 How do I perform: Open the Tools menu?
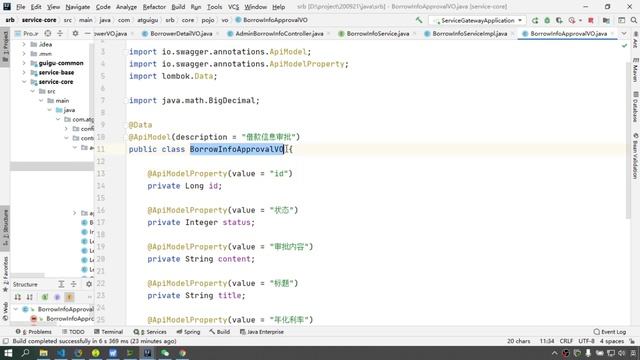214,7
